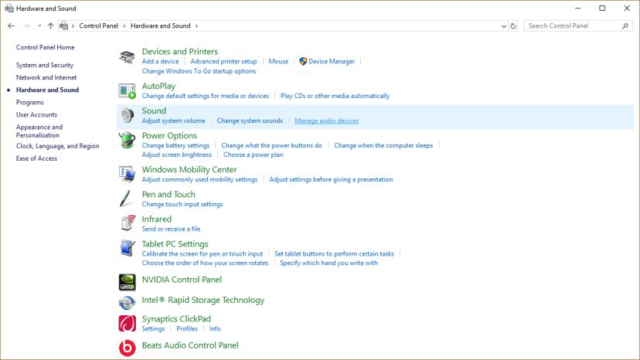This screenshot has width=640, height=360.
Task: Click Change system sounds
Action: 250,121
